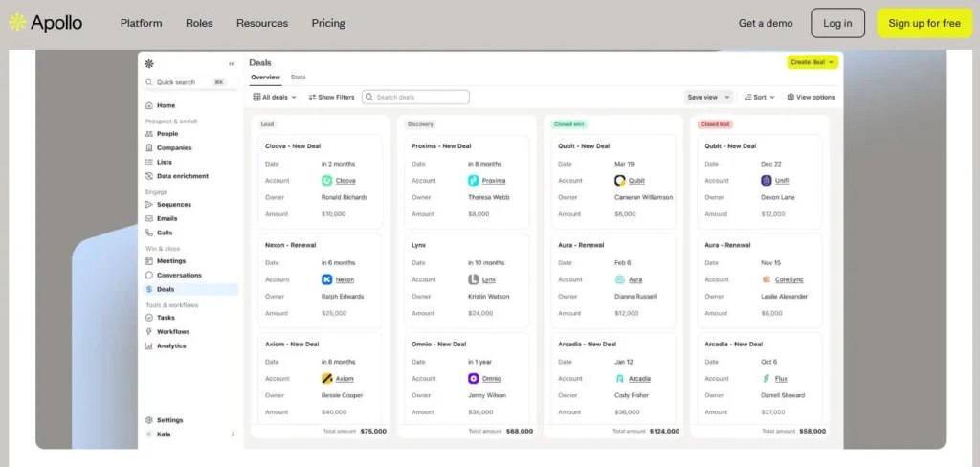Click the $124,000 total amount
The height and width of the screenshot is (467, 980).
[664, 432]
